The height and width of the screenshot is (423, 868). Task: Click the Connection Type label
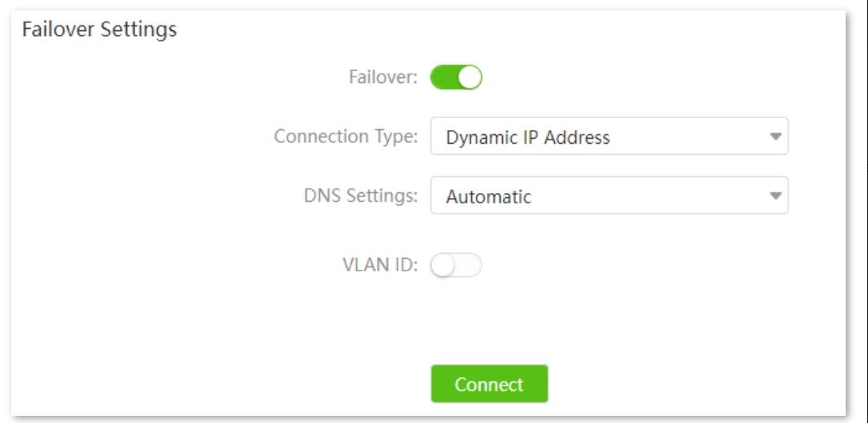(x=345, y=136)
